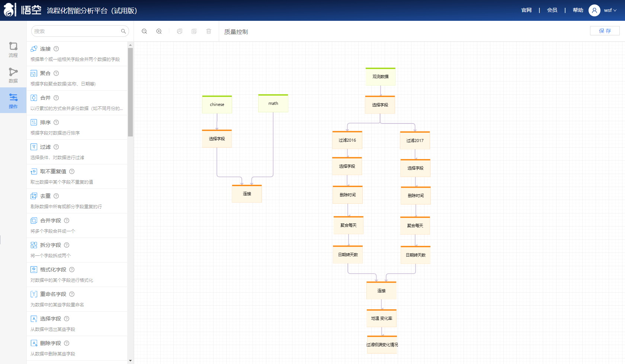
Task: Click the scrollbar down arrow in the operations list
Action: (x=130, y=361)
